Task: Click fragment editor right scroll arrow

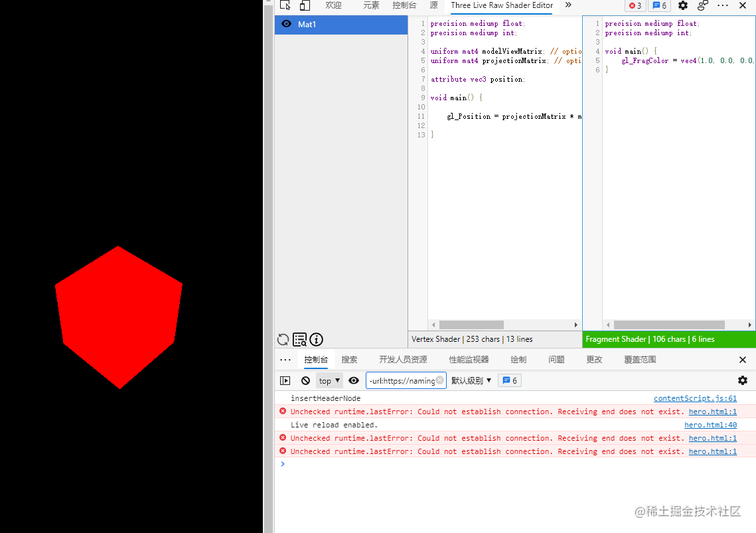Action: click(x=750, y=325)
